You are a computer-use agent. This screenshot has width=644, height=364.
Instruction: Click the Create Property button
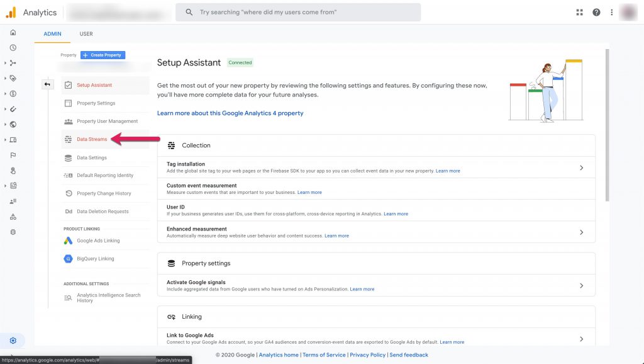[x=103, y=55]
